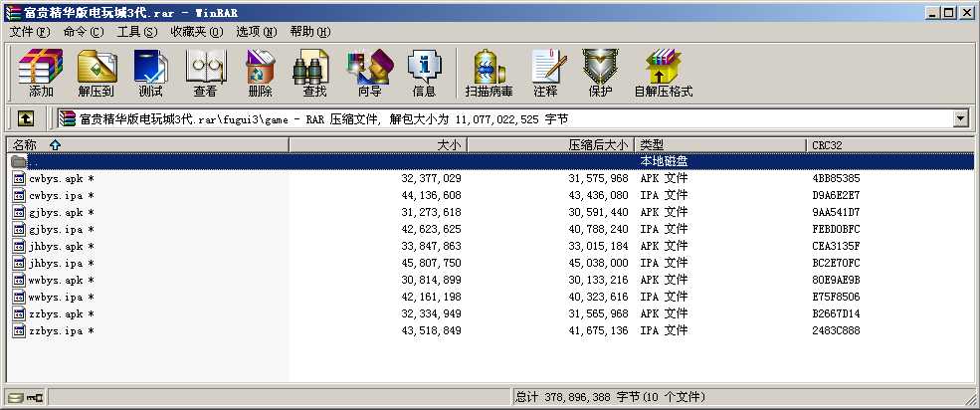Click the 删除 (Delete) toolbar icon
Viewport: 980px width, 410px height.
point(260,73)
